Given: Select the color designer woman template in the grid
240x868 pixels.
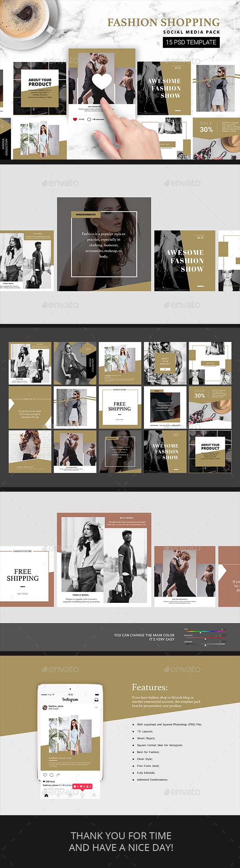Looking at the screenshot, I should [30, 451].
